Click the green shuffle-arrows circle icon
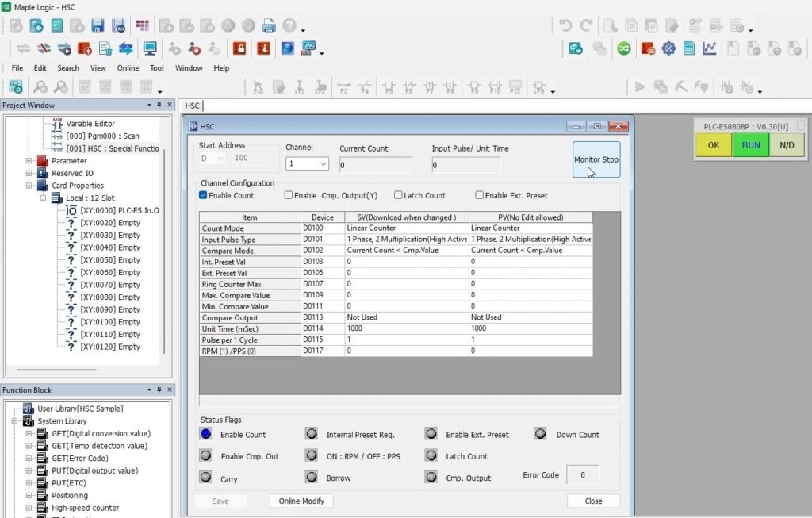 point(624,48)
